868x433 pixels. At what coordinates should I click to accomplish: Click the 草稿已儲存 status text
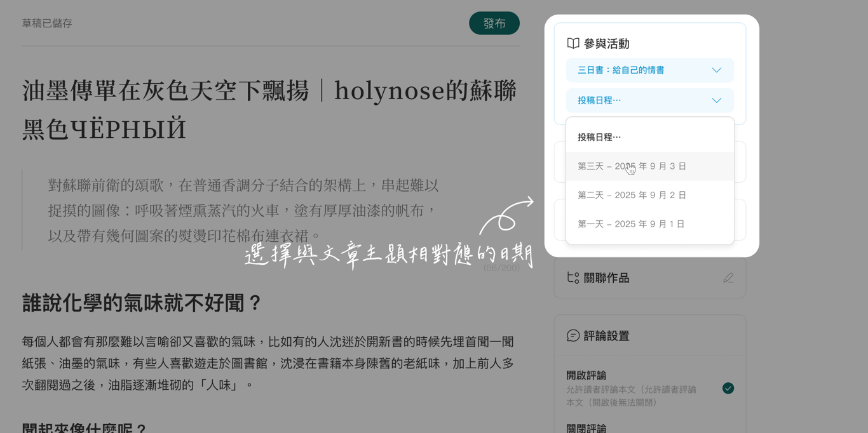pyautogui.click(x=47, y=23)
